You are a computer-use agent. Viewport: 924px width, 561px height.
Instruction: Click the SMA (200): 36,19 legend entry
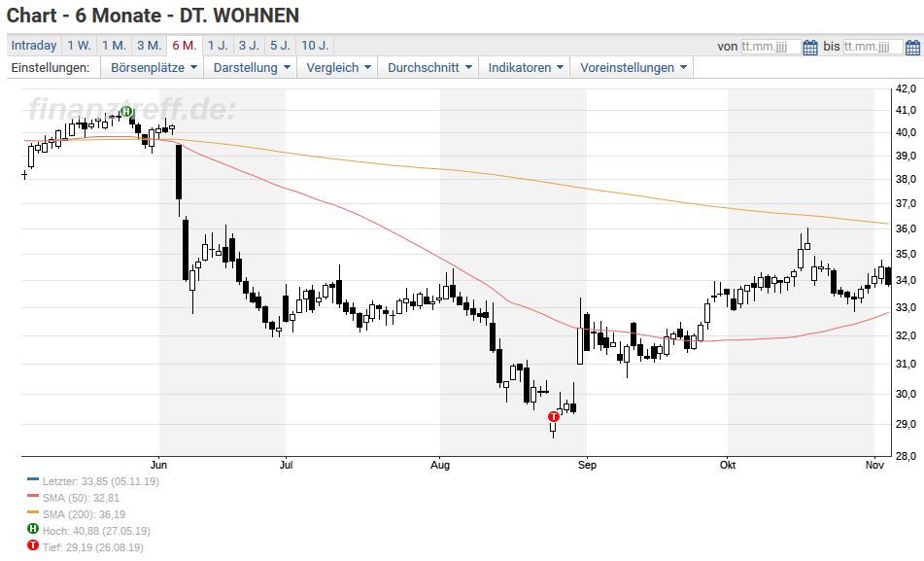click(84, 514)
